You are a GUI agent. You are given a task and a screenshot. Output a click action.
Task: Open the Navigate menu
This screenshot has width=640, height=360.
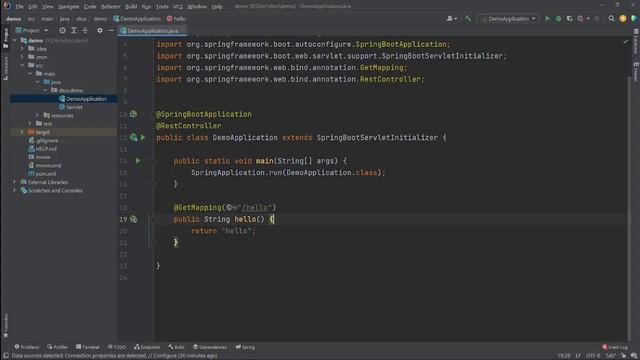click(69, 7)
